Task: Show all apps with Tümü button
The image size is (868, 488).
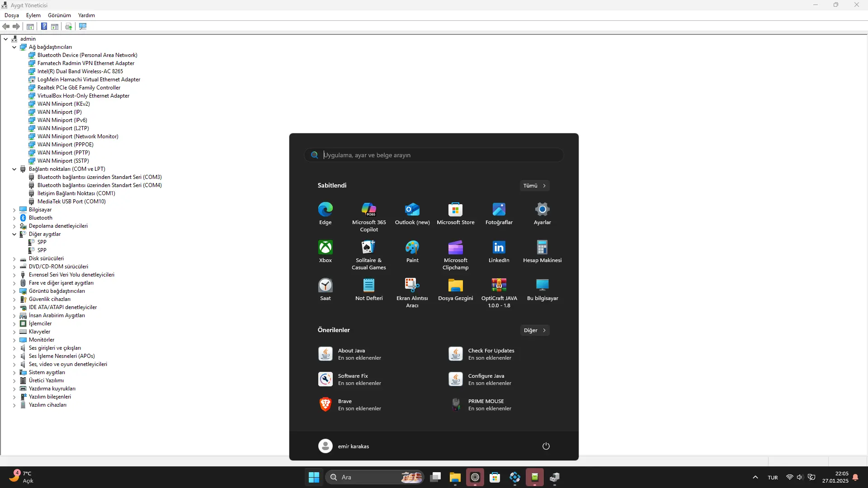Action: [535, 186]
